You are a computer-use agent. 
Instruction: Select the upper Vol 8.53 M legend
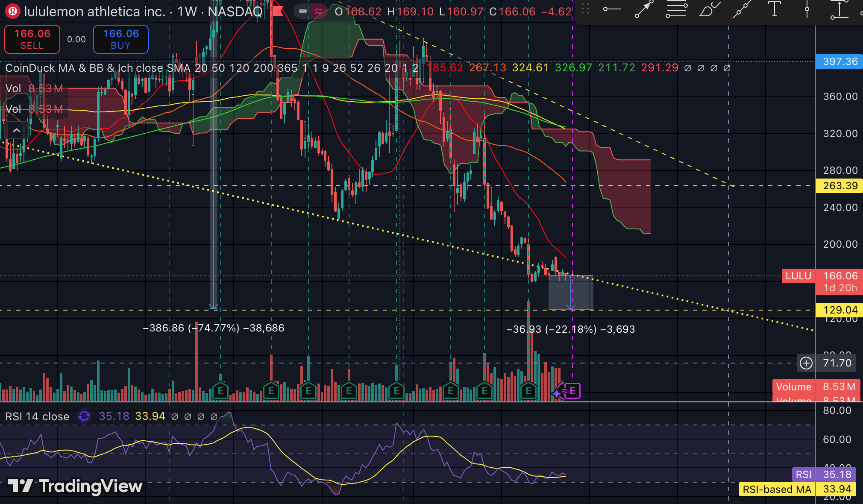pyautogui.click(x=34, y=88)
